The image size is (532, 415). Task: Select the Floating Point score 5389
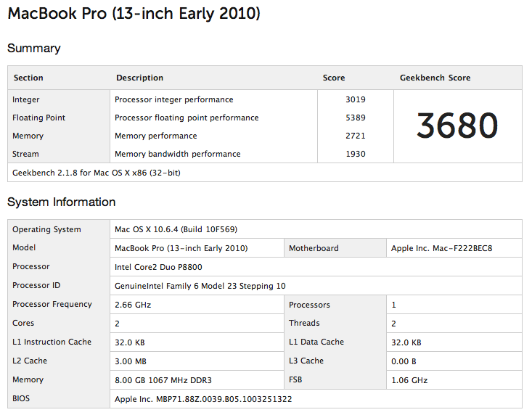(356, 118)
